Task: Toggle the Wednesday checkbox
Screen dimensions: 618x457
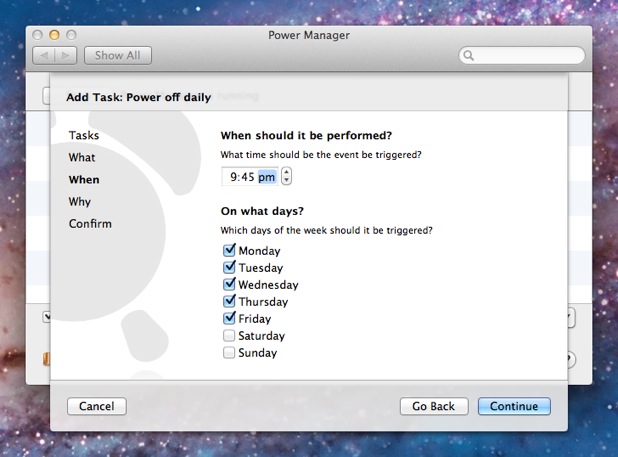Action: point(229,284)
